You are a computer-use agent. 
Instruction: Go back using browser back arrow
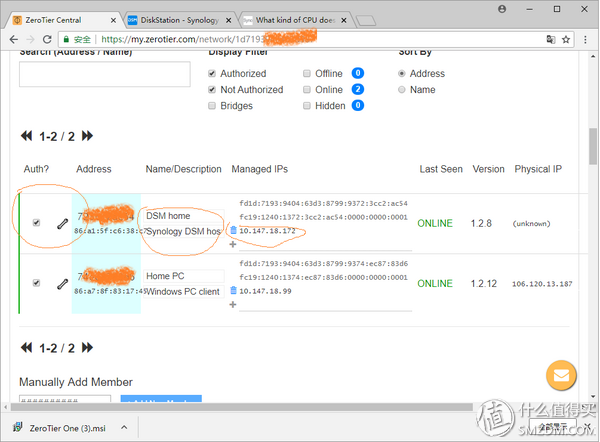(14, 39)
